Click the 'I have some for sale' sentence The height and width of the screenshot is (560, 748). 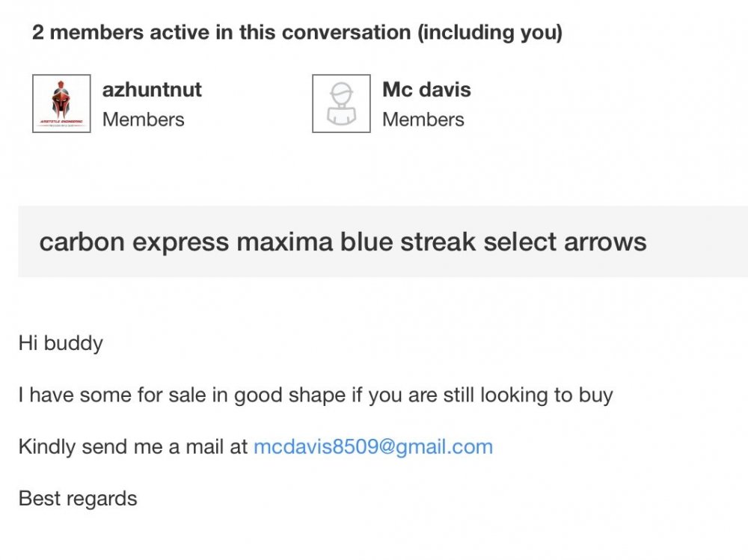316,396
